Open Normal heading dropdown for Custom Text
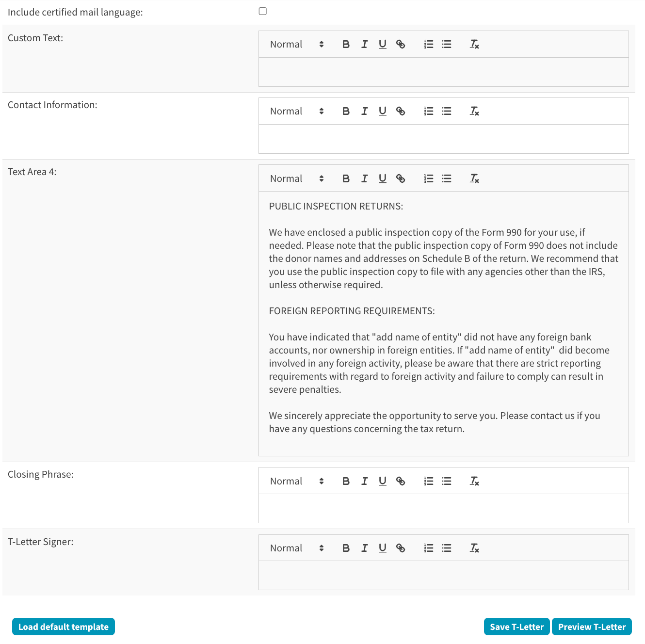This screenshot has height=644, width=645. pyautogui.click(x=296, y=45)
